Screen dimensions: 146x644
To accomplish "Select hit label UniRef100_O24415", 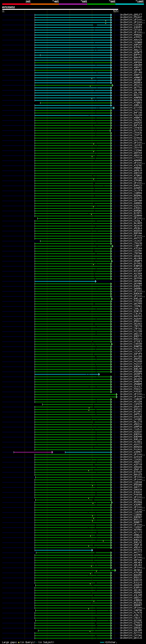I will point(131,138).
